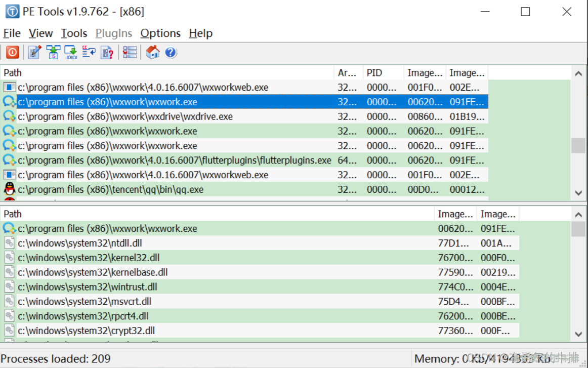The width and height of the screenshot is (588, 368).
Task: Open the View menu
Action: [x=40, y=33]
